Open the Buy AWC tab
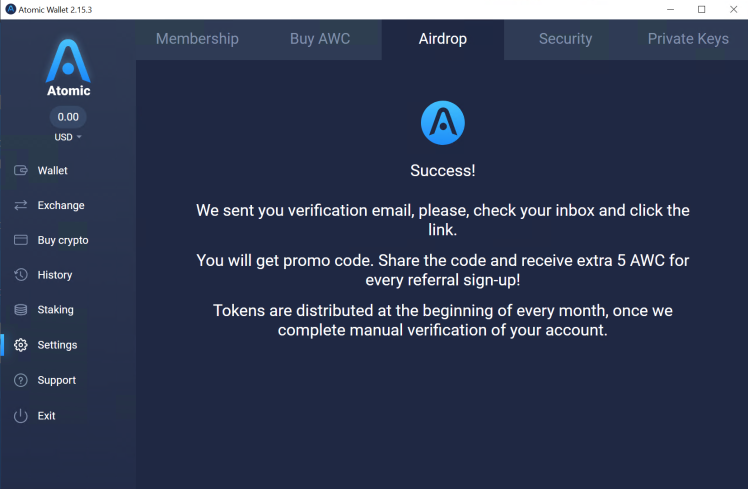 click(320, 39)
